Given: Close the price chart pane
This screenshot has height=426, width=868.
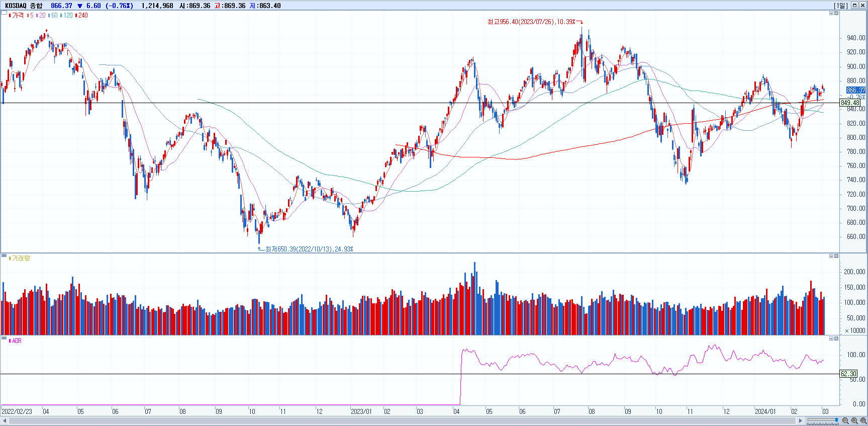Looking at the screenshot, I should (x=836, y=13).
